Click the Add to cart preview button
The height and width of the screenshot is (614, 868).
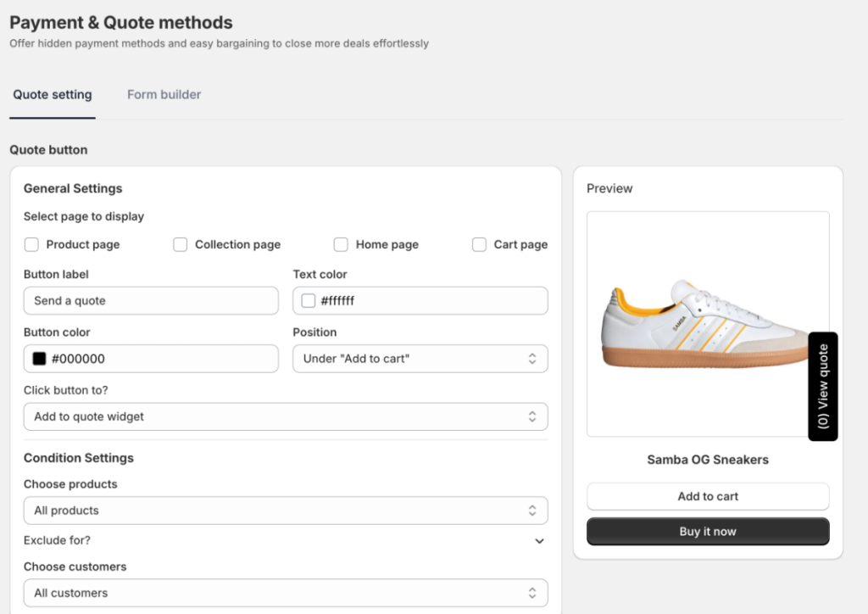tap(708, 496)
